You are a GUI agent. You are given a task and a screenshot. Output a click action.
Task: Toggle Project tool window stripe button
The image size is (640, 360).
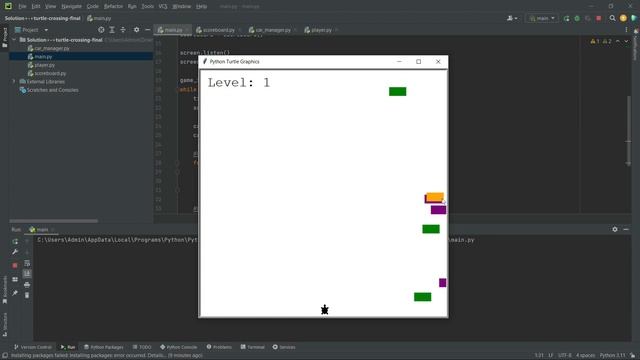coord(4,38)
